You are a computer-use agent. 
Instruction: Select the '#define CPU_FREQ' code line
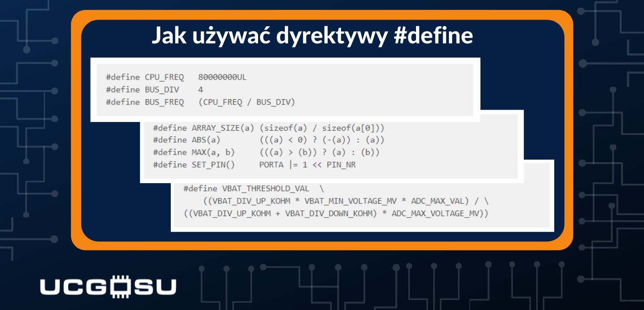(145, 77)
